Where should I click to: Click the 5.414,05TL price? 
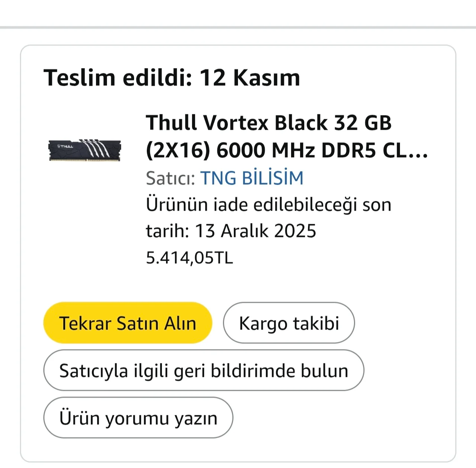[x=189, y=258]
